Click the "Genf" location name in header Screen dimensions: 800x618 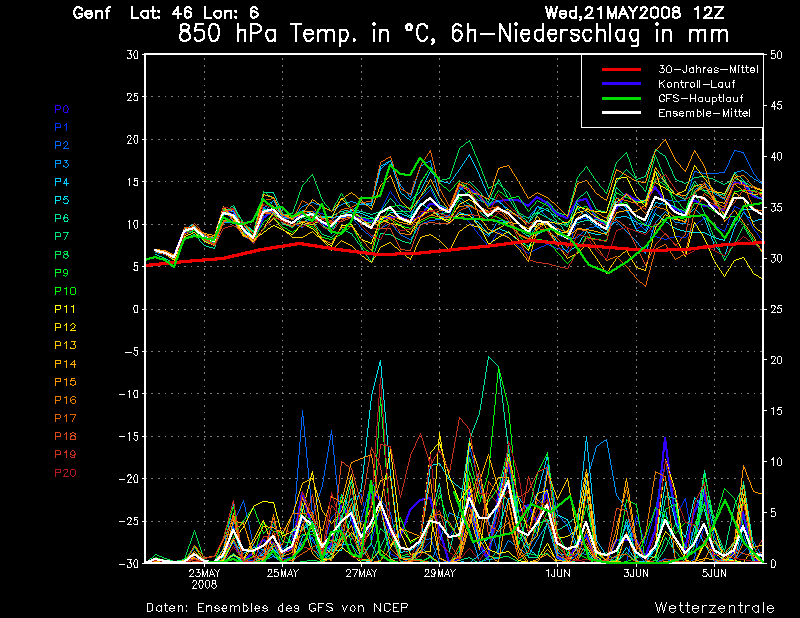tap(91, 13)
